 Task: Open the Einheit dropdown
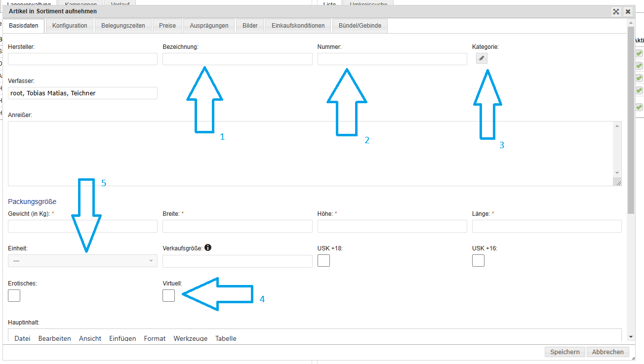coord(82,261)
